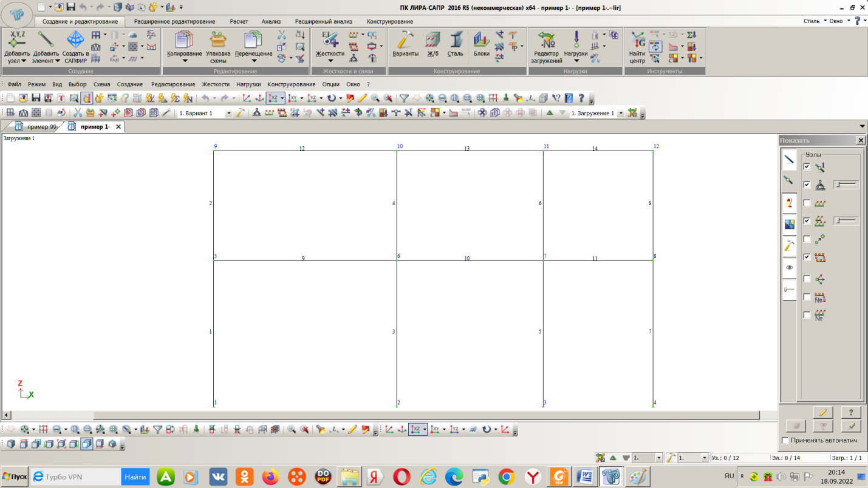Open Создать в САПФИР tool
This screenshot has width=868, height=488.
pos(76,47)
